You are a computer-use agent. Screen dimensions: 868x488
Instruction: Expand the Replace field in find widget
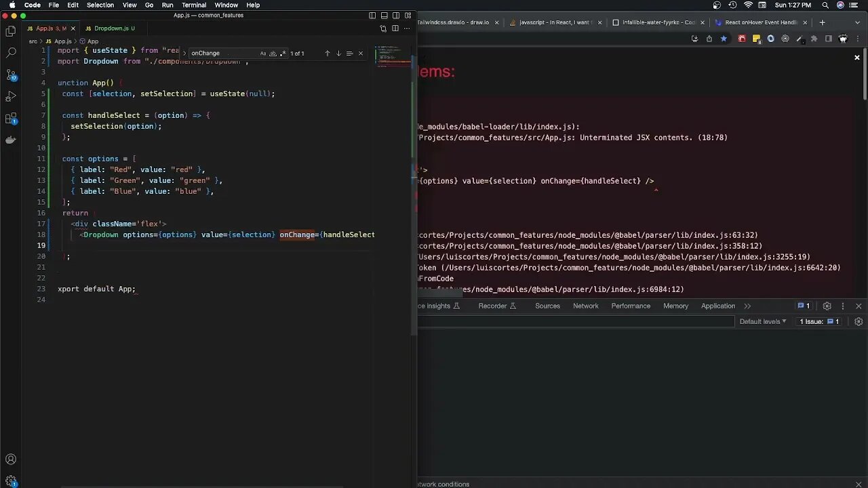pyautogui.click(x=184, y=54)
